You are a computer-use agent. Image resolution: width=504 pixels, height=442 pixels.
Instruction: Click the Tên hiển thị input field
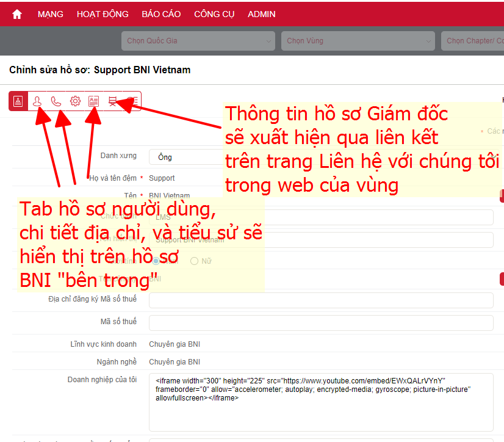click(x=321, y=240)
